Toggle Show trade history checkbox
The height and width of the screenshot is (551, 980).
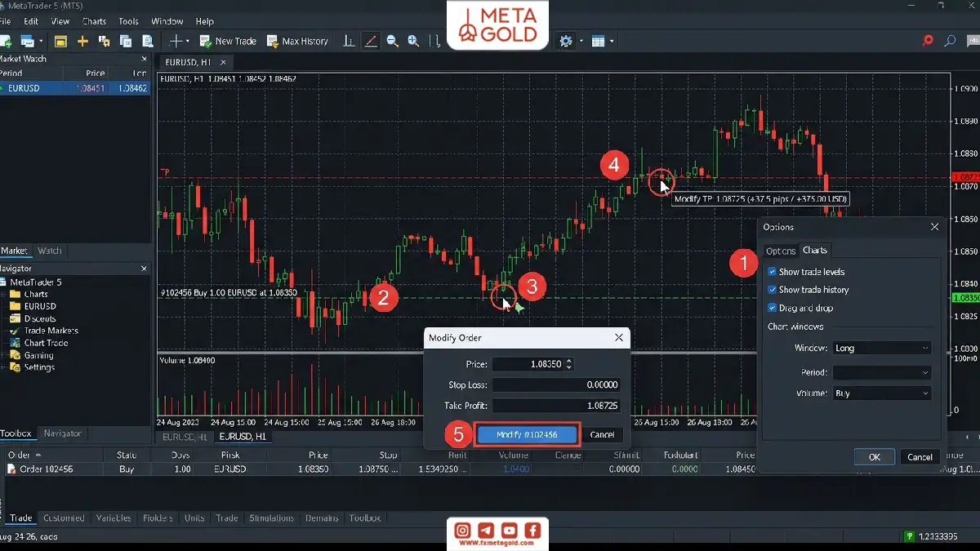(x=773, y=290)
